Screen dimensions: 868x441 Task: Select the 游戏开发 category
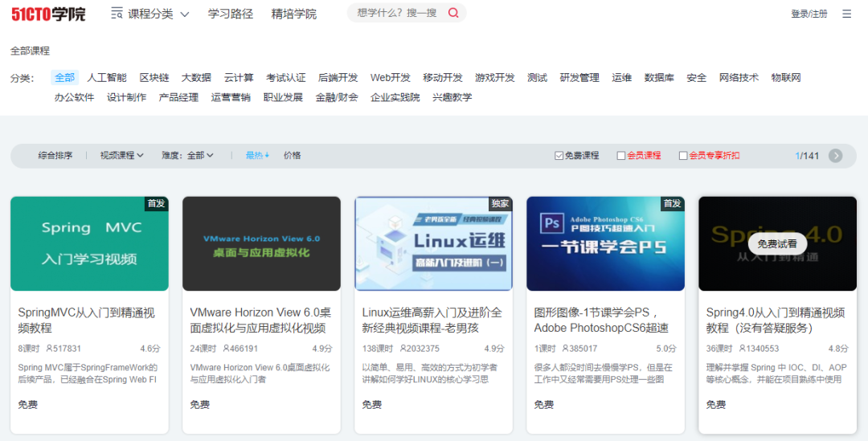click(x=495, y=77)
